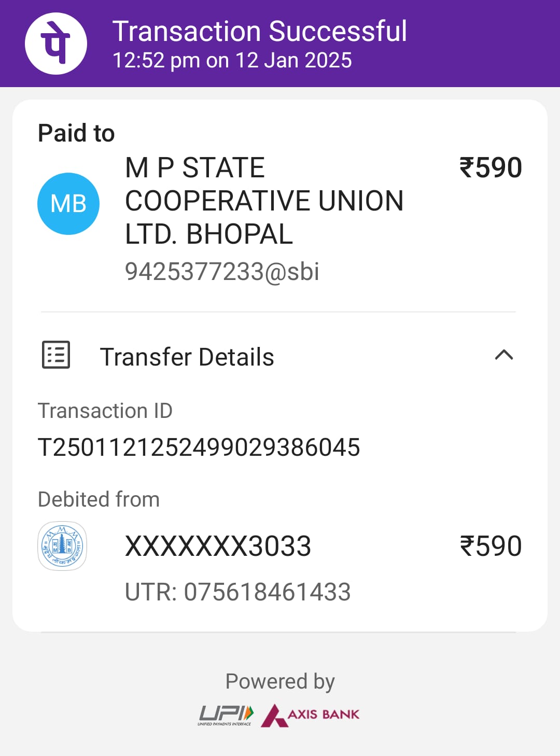Collapse Transfer Details with the chevron
560x756 pixels.
point(504,355)
